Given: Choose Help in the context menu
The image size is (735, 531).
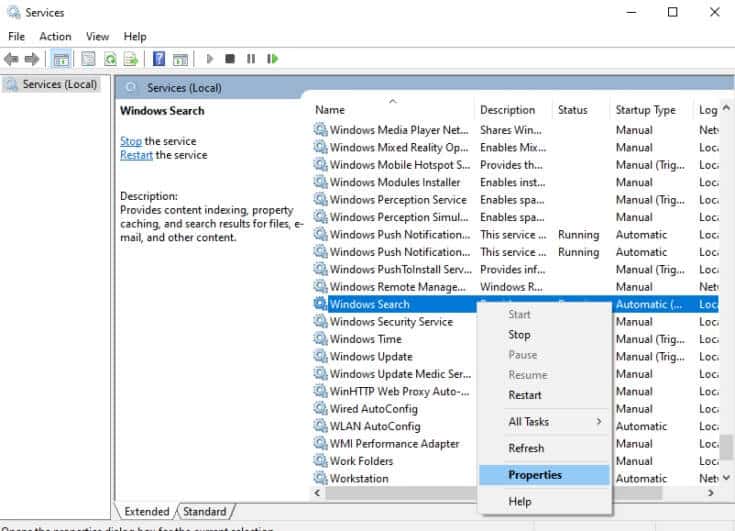Looking at the screenshot, I should [520, 501].
